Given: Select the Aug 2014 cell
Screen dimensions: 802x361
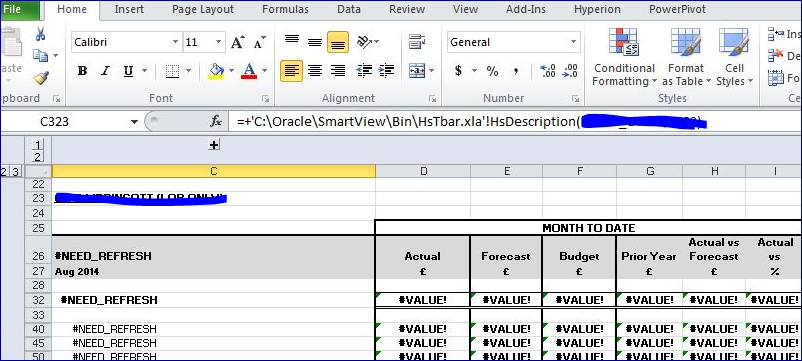Looking at the screenshot, I should coord(214,272).
